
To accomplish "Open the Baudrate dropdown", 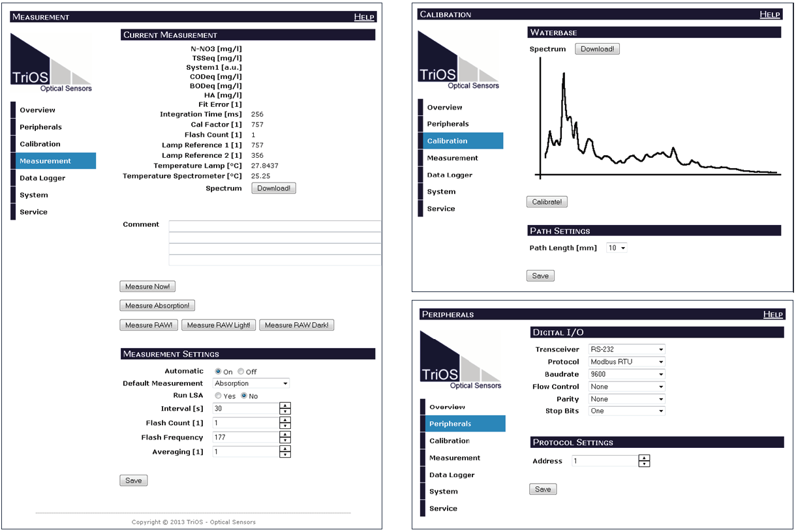I will coord(626,374).
